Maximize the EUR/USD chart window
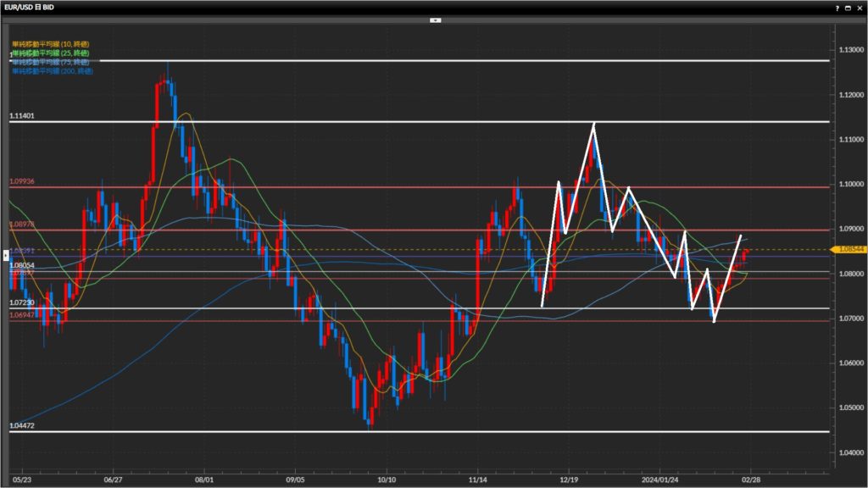868x488 pixels. [849, 6]
